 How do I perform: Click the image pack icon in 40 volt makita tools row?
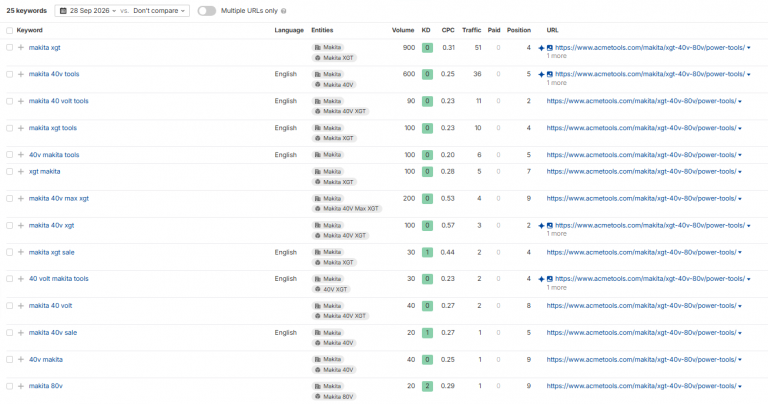click(550, 279)
